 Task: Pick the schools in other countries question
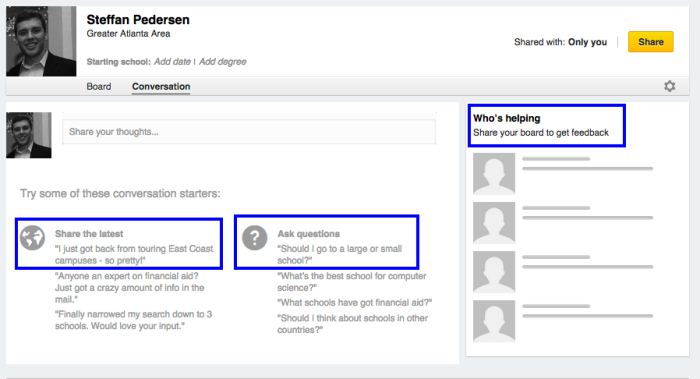352,324
